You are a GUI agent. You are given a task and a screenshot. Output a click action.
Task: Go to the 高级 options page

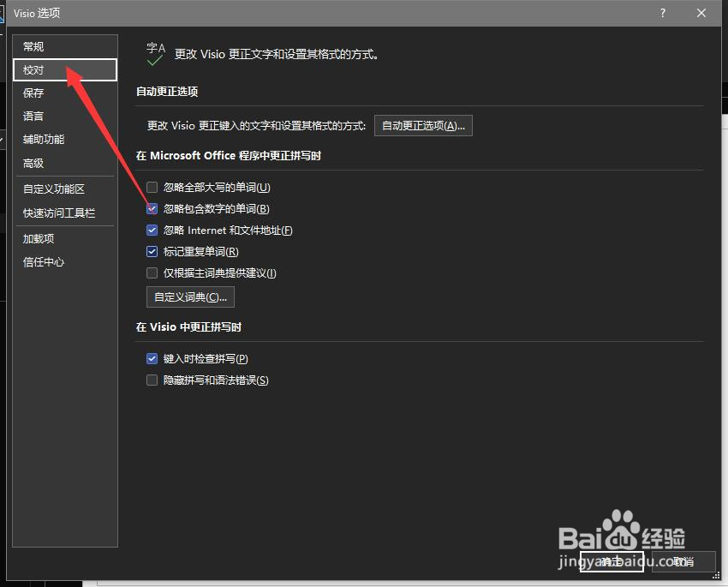pos(65,163)
